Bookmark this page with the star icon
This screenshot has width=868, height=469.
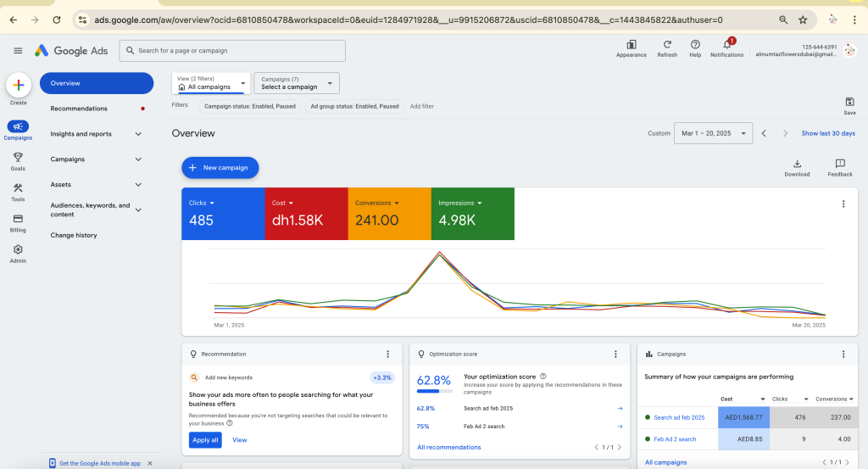[803, 20]
